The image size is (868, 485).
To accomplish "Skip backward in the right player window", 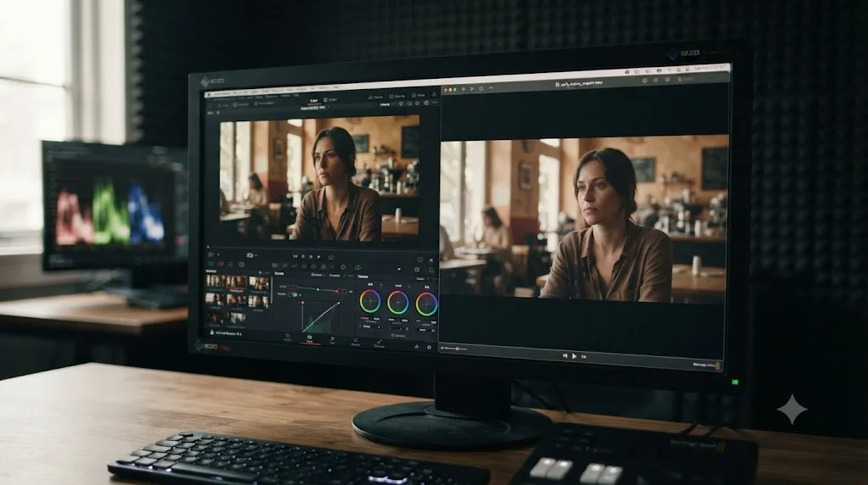I will point(565,355).
